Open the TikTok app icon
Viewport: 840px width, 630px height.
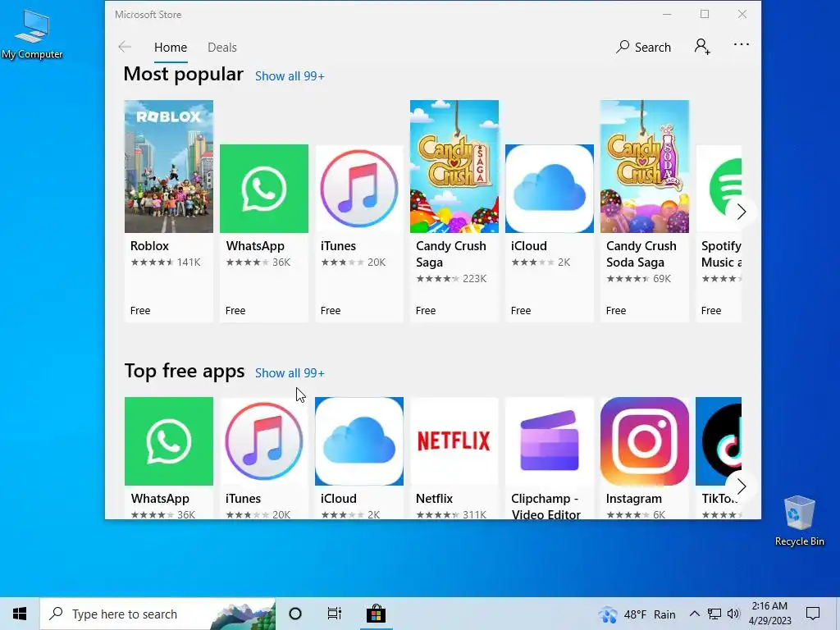[x=719, y=441]
